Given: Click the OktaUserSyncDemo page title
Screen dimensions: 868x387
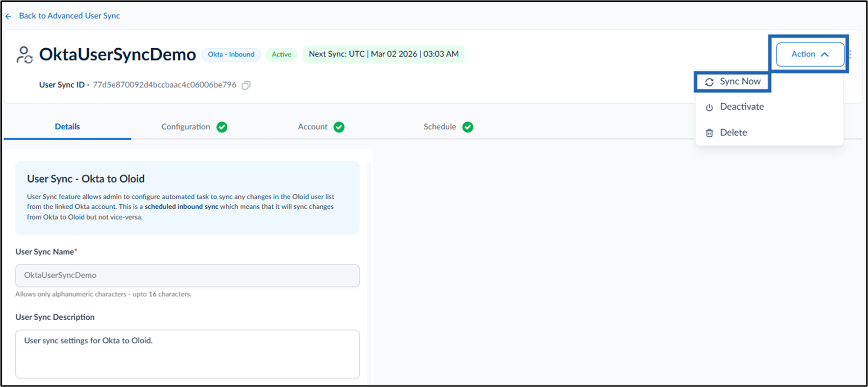Looking at the screenshot, I should [x=118, y=55].
